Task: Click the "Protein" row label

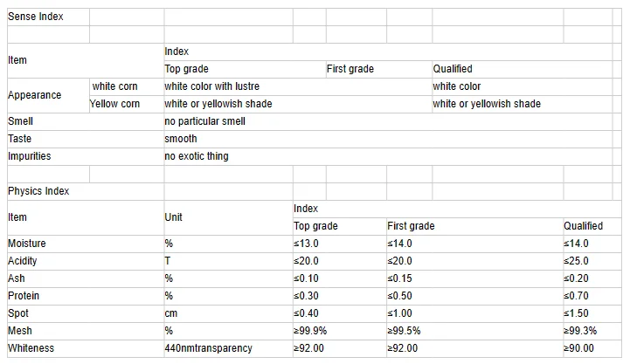Action: click(x=24, y=296)
